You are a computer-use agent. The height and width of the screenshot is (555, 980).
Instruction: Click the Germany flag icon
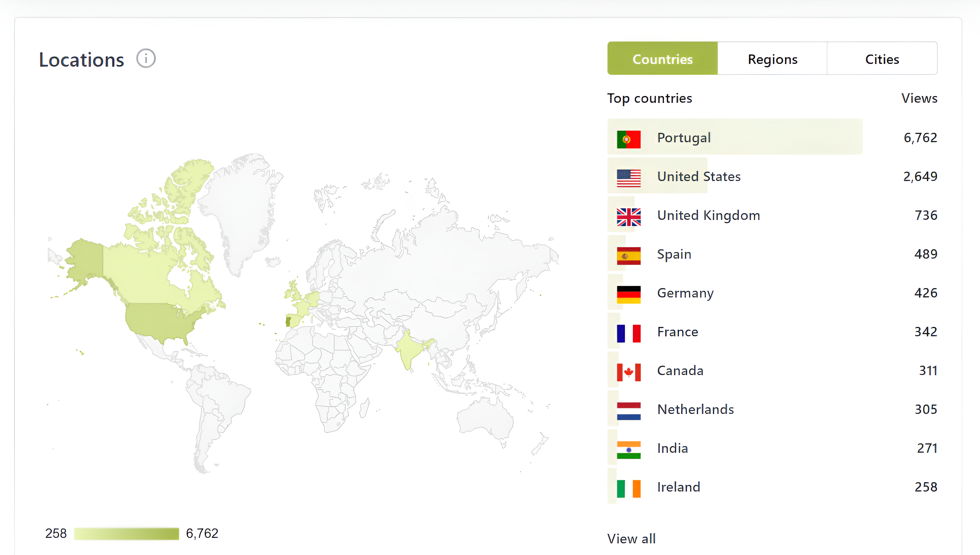[x=629, y=294]
